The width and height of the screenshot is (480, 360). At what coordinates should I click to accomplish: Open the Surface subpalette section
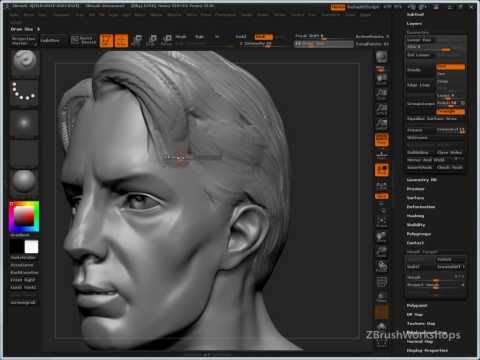tap(415, 198)
